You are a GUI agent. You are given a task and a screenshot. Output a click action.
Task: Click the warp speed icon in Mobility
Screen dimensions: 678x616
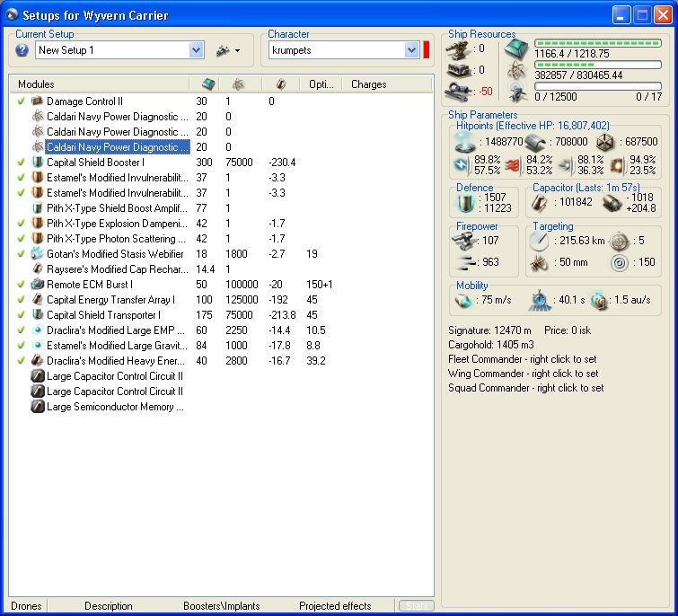[x=599, y=300]
